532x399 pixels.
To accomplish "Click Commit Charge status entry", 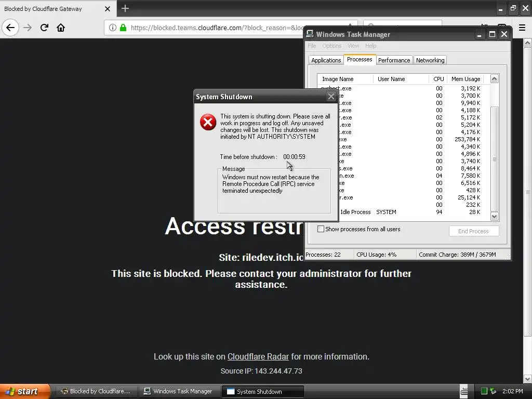I will 457,255.
